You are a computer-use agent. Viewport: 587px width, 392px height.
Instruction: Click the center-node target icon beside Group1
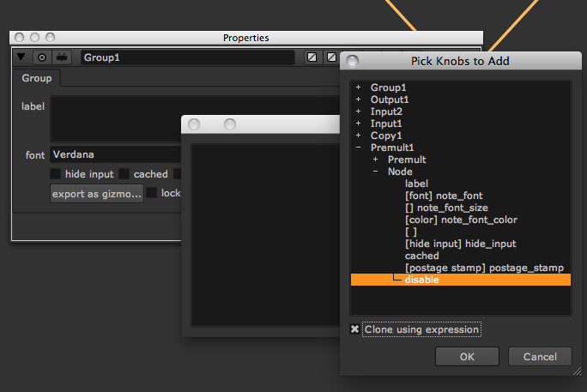pyautogui.click(x=42, y=57)
